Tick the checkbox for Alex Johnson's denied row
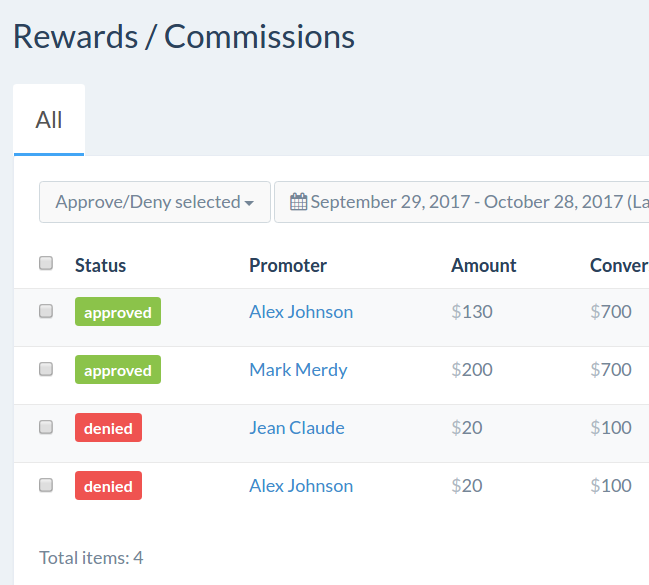This screenshot has height=585, width=649. pyautogui.click(x=46, y=485)
